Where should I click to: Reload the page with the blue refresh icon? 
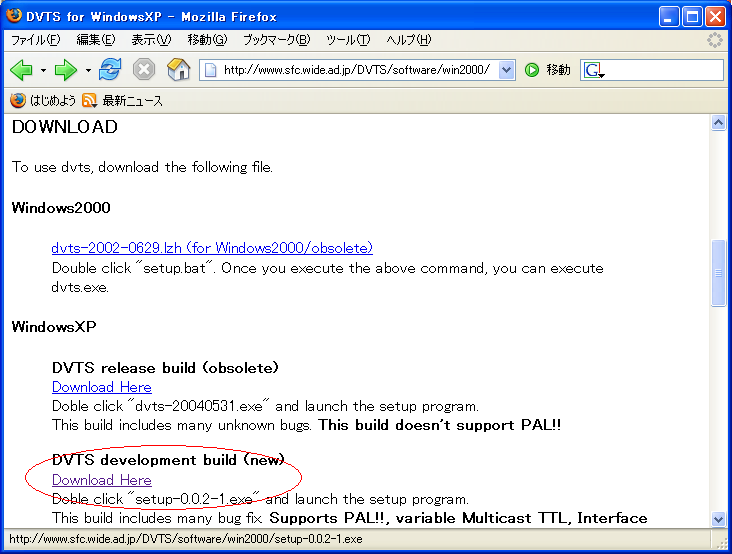[110, 70]
